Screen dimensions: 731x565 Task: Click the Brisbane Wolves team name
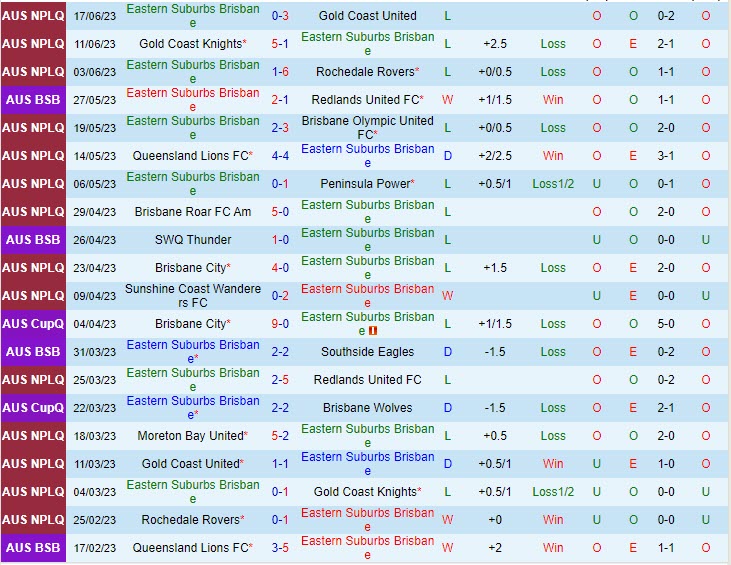pos(367,407)
